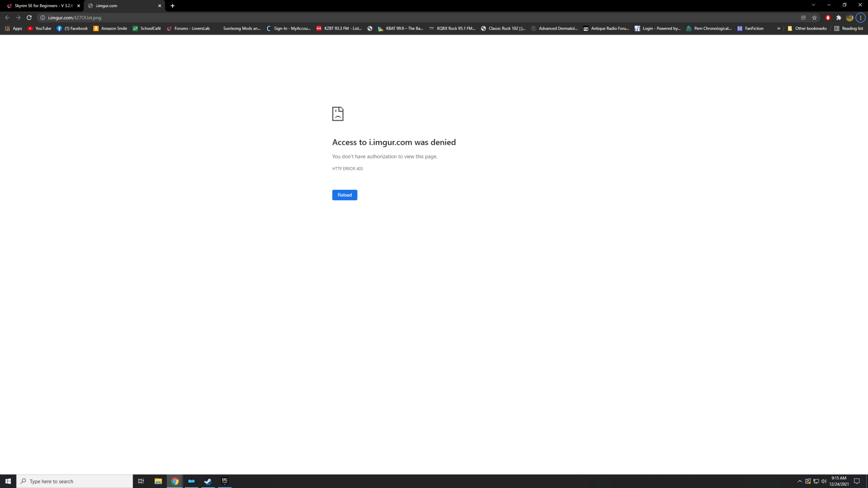View site information icon in address bar
Image resolution: width=868 pixels, height=488 pixels.
pyautogui.click(x=42, y=18)
